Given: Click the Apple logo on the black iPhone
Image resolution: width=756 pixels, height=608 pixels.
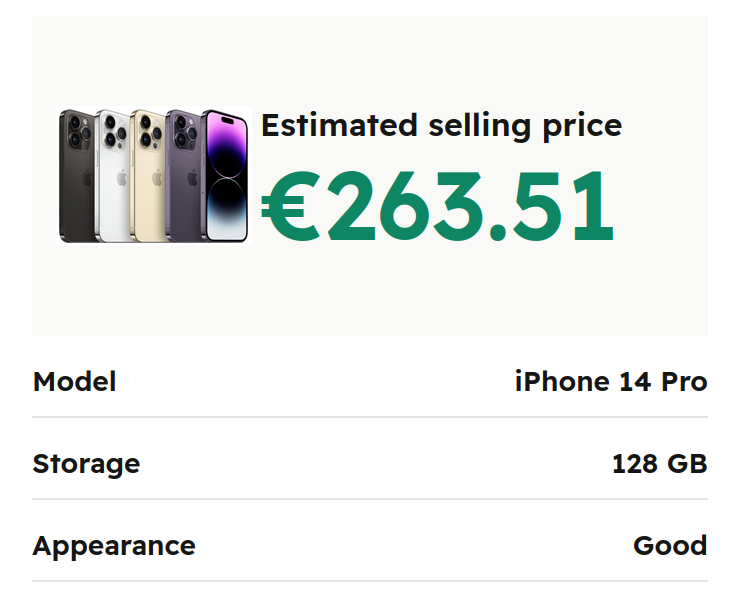Looking at the screenshot, I should coord(86,178).
